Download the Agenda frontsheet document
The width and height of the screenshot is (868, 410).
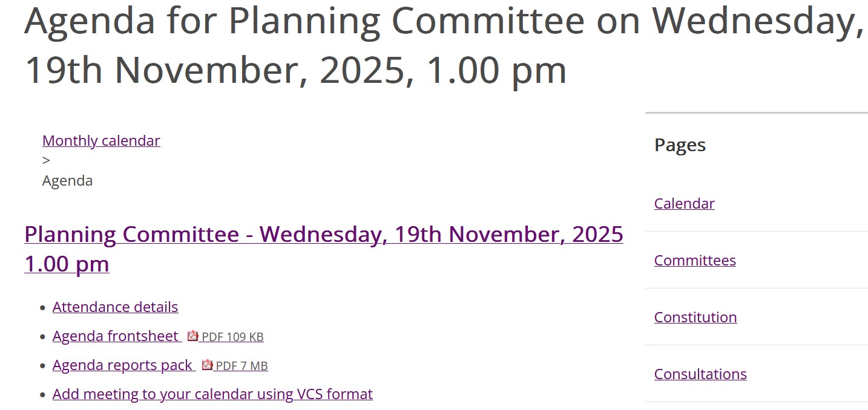pos(116,336)
